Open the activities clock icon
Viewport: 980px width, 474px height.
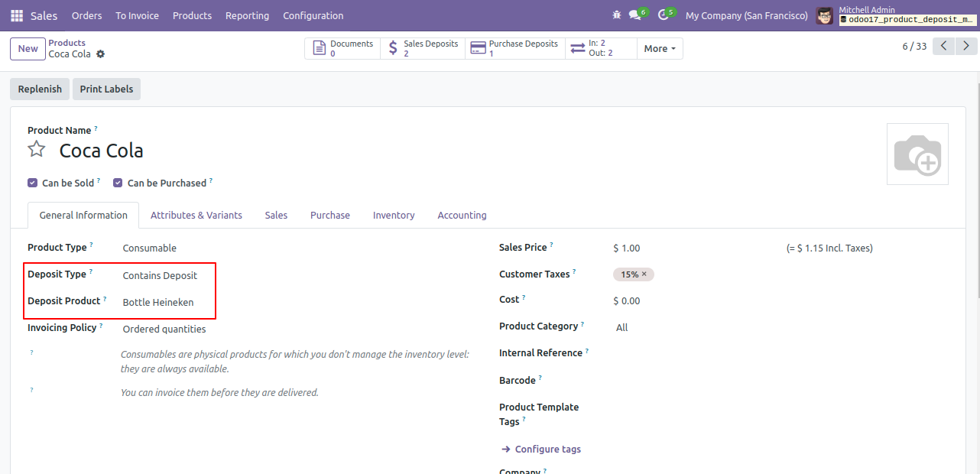coord(663,15)
